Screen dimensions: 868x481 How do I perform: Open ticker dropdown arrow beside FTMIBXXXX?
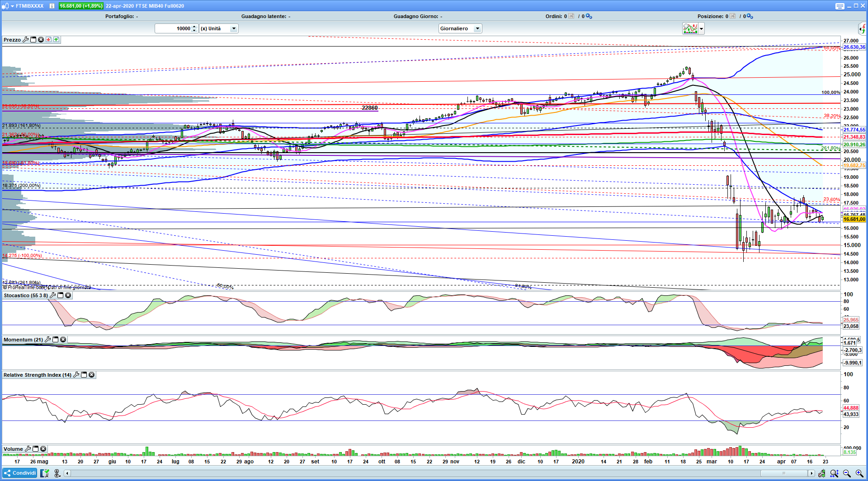(x=12, y=6)
